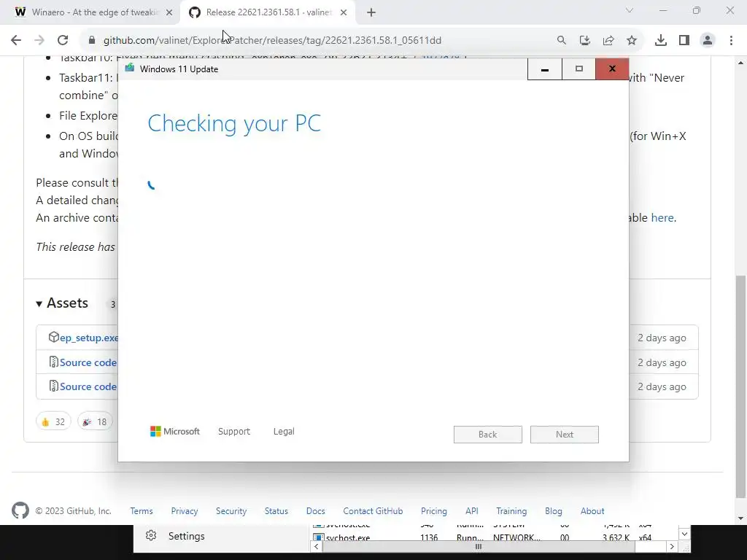Image resolution: width=747 pixels, height=560 pixels.
Task: Open footer Blog link
Action: pyautogui.click(x=554, y=511)
